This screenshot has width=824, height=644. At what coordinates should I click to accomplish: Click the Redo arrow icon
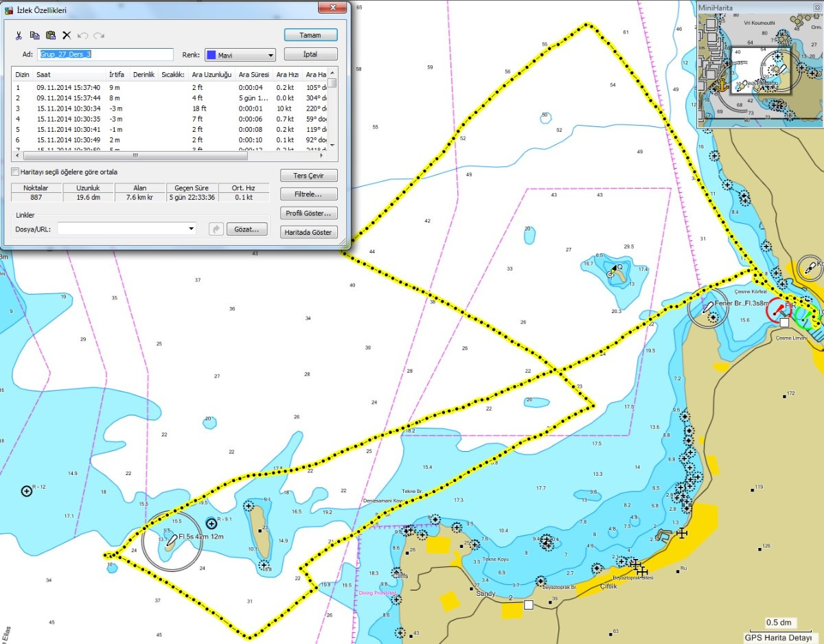pyautogui.click(x=99, y=35)
